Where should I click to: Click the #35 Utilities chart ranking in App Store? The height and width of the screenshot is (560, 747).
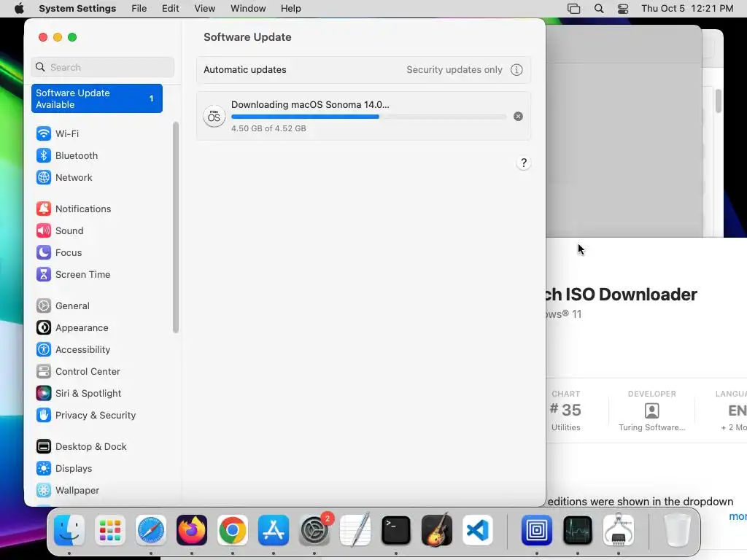tap(565, 411)
